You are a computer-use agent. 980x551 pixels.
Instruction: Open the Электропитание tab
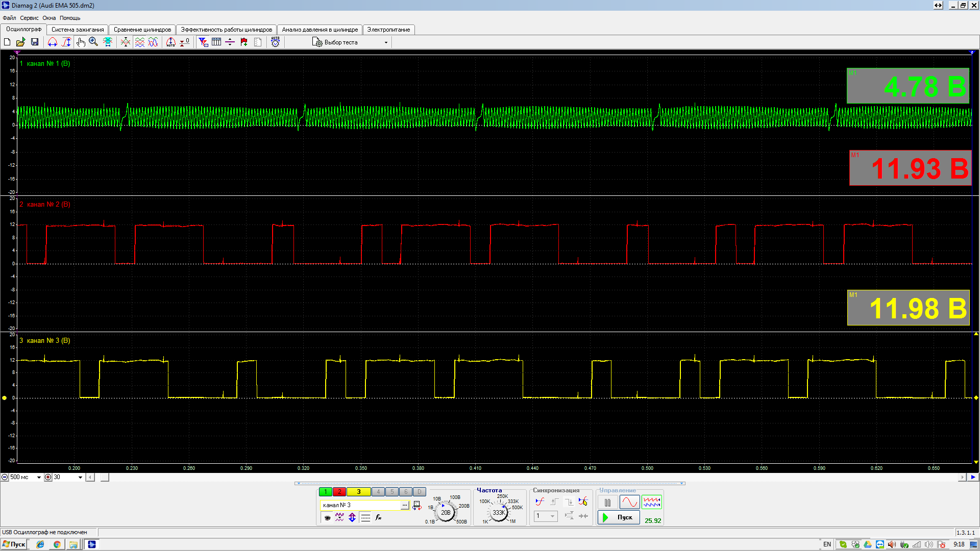point(388,30)
